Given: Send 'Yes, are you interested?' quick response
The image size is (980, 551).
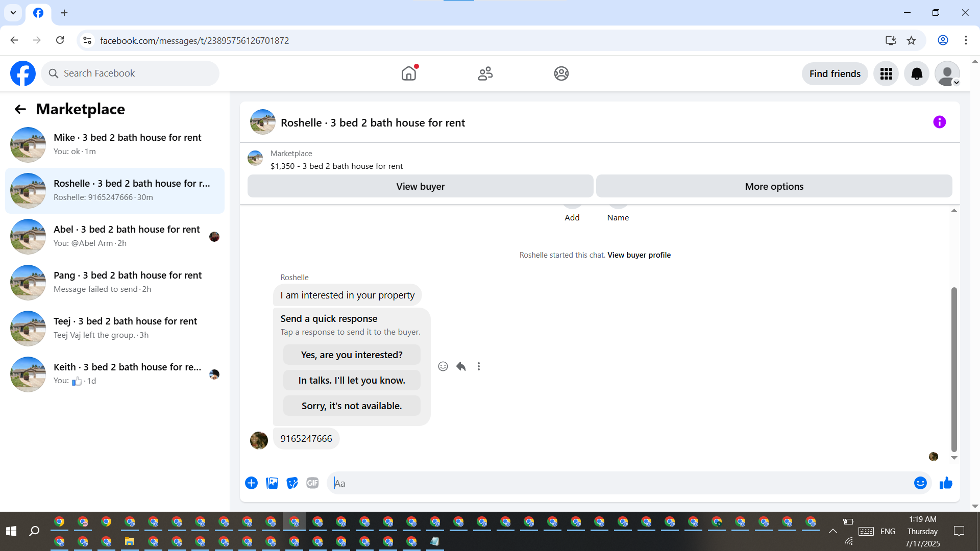Looking at the screenshot, I should [x=352, y=355].
